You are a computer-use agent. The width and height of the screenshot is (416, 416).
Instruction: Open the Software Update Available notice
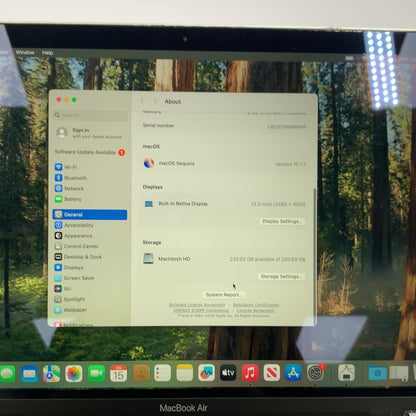point(90,152)
